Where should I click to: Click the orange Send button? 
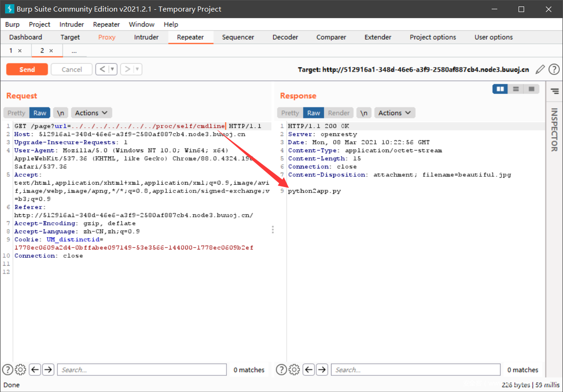coord(27,69)
